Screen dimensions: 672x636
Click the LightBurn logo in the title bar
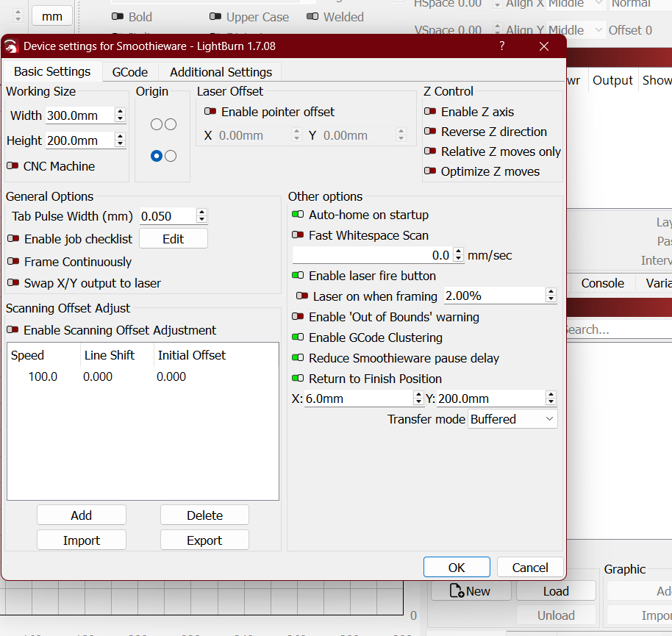[12, 46]
